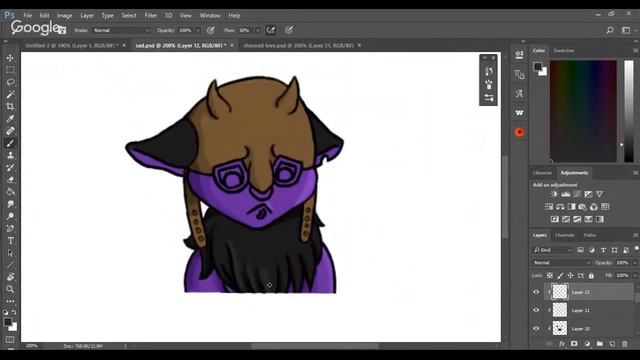The width and height of the screenshot is (640, 360).
Task: Open the Edit Toolbar ellipsis
Action: (x=10, y=301)
